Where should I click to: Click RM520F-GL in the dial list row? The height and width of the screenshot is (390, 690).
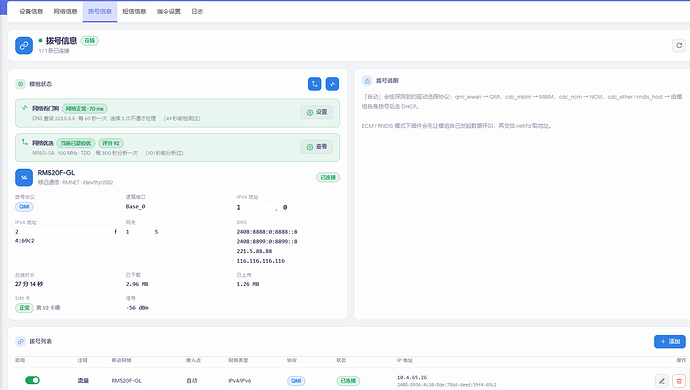point(127,381)
